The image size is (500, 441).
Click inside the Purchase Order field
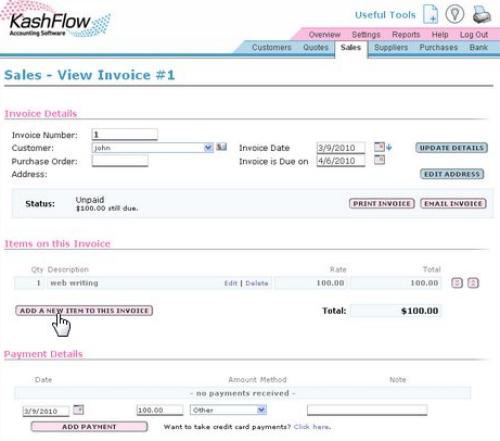(x=120, y=161)
